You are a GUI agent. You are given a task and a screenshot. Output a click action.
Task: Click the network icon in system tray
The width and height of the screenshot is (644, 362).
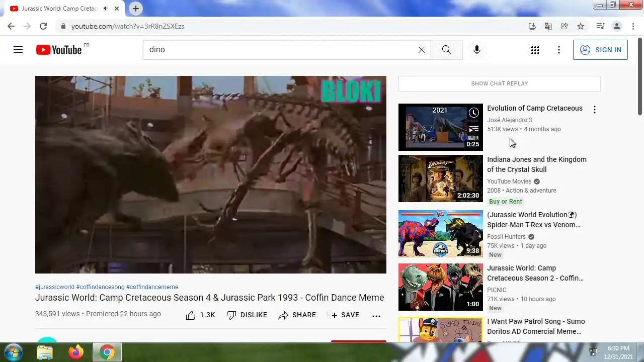593,352
